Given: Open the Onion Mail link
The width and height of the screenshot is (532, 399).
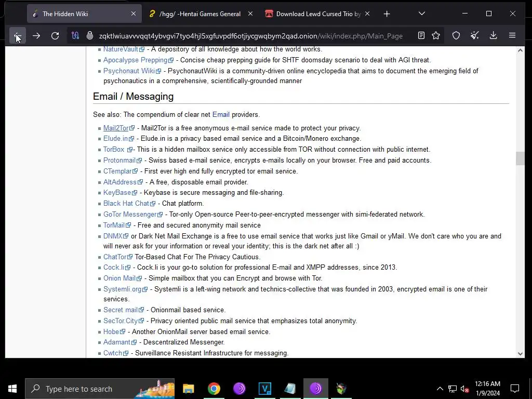Looking at the screenshot, I should (x=123, y=278).
